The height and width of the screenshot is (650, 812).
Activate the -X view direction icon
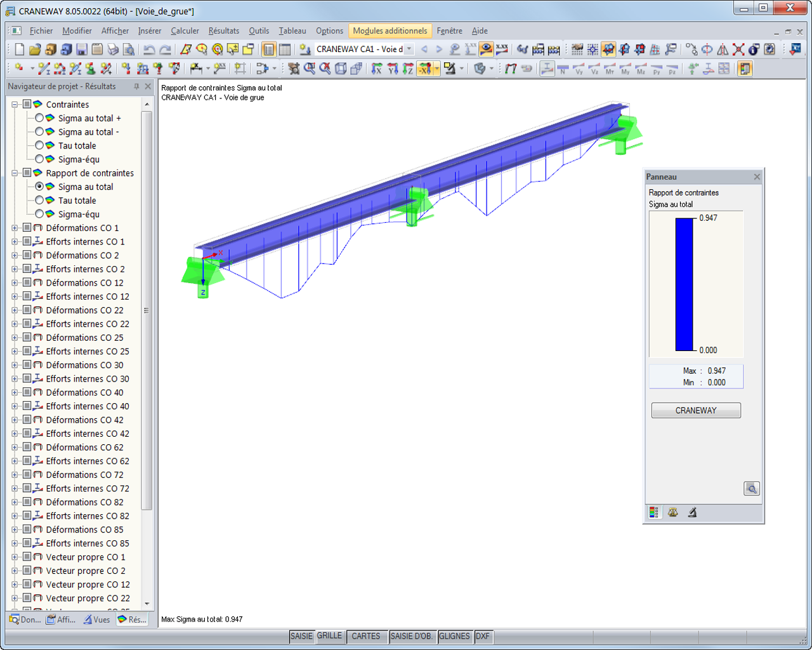(424, 69)
